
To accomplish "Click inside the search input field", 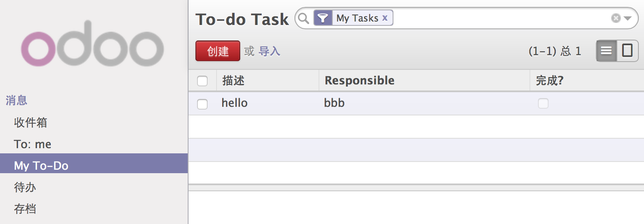I will 499,18.
